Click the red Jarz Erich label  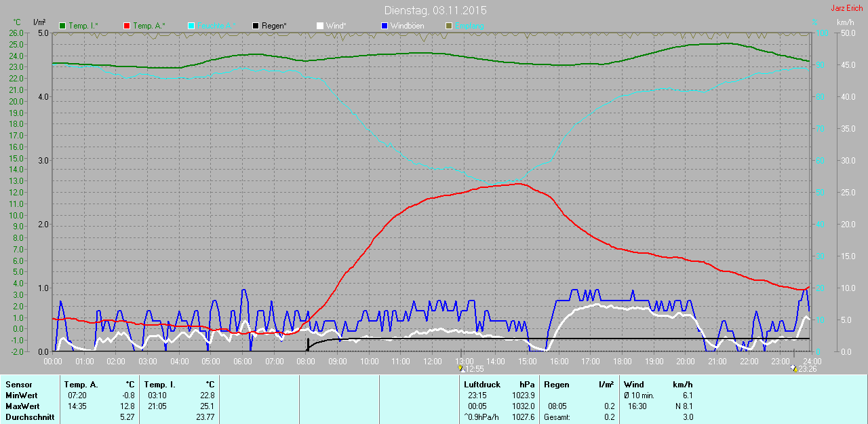[846, 8]
